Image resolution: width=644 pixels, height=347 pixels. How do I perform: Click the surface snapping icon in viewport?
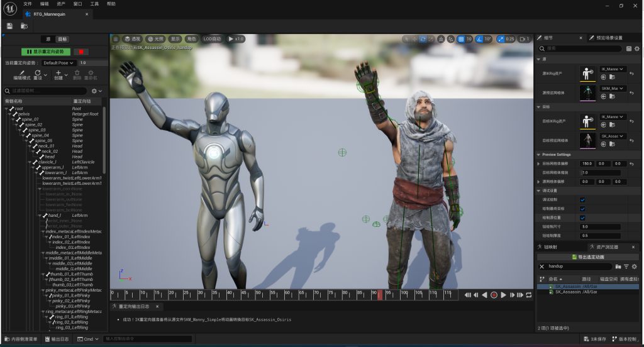(x=451, y=39)
